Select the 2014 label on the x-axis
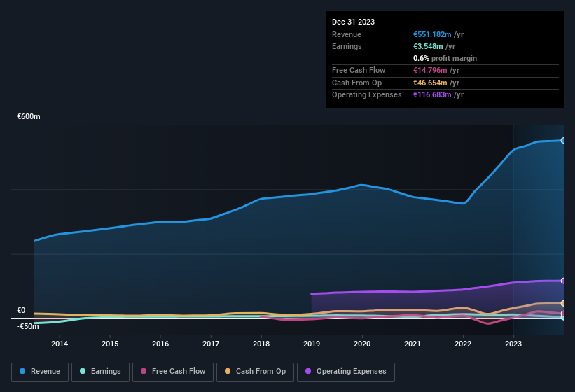Image resolution: width=575 pixels, height=392 pixels. pos(60,344)
